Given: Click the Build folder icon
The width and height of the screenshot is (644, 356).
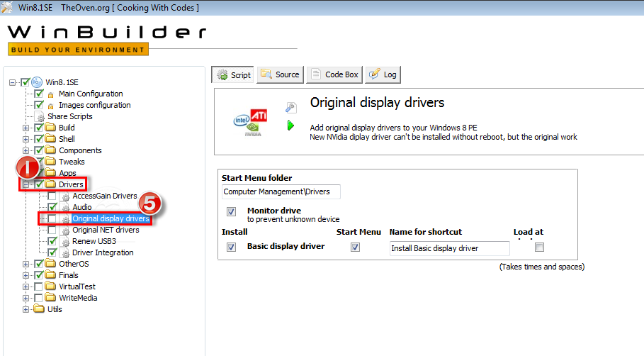Looking at the screenshot, I should click(50, 128).
